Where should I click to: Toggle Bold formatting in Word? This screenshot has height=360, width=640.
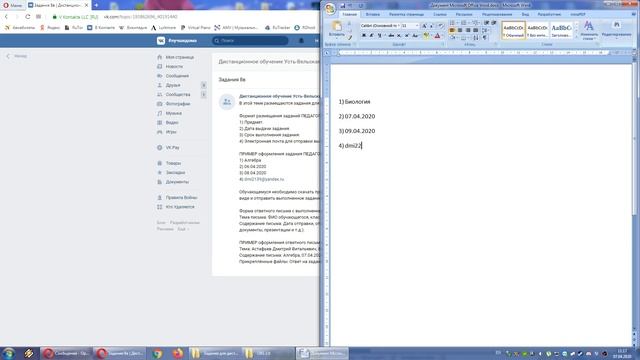[364, 36]
